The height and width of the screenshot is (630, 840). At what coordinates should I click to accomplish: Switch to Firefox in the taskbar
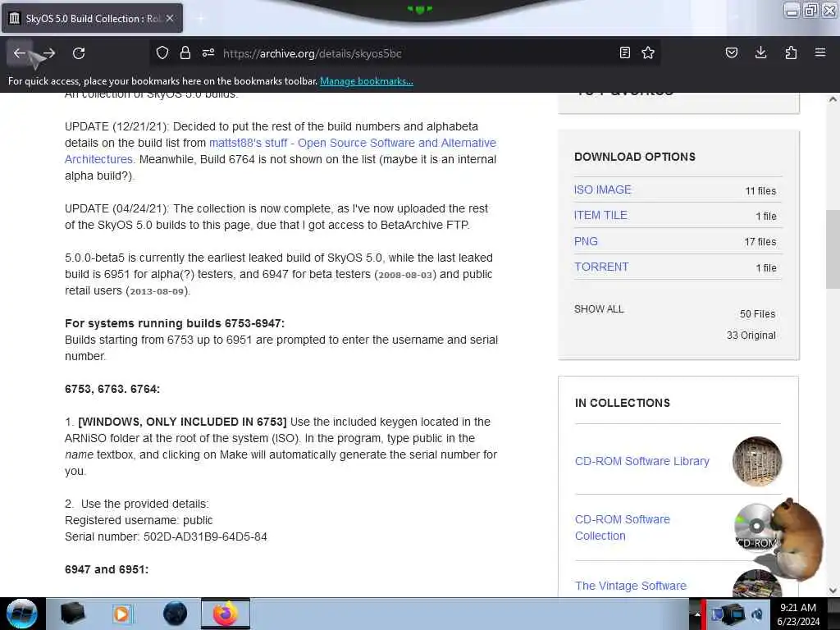226,614
